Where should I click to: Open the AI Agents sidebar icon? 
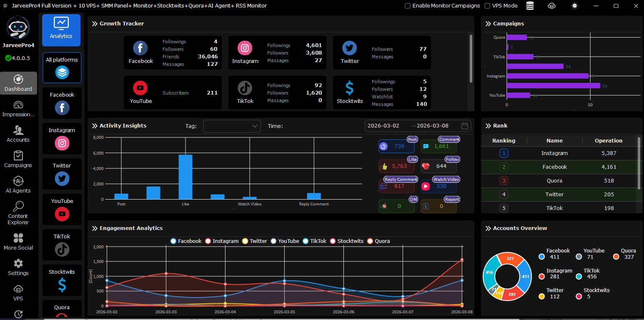point(18,185)
